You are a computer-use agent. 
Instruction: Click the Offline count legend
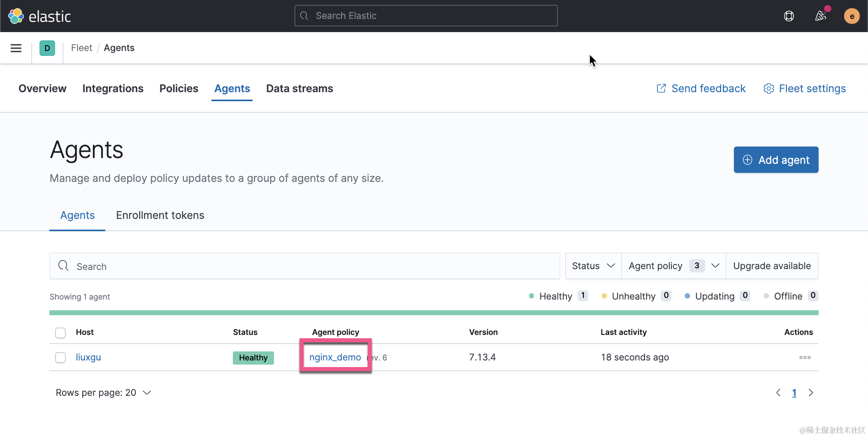pos(791,296)
